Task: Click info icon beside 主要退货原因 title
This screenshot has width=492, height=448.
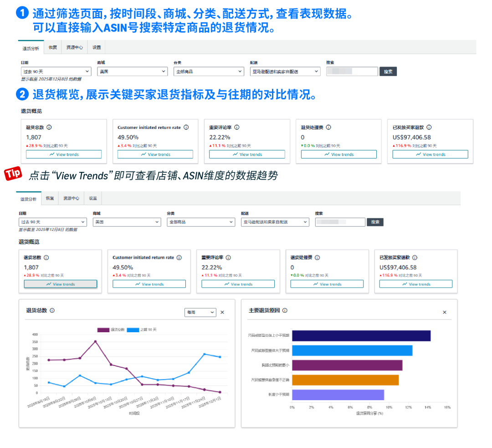Action: [x=285, y=310]
